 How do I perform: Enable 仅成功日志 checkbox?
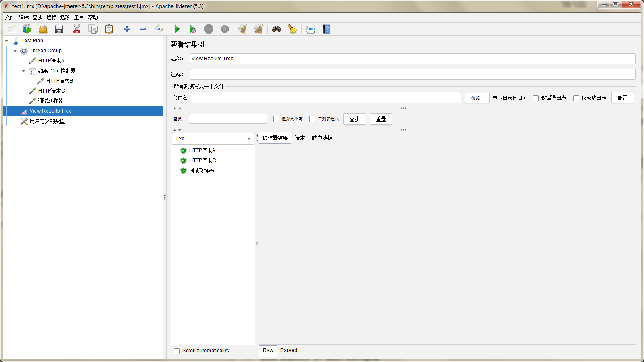tap(576, 98)
